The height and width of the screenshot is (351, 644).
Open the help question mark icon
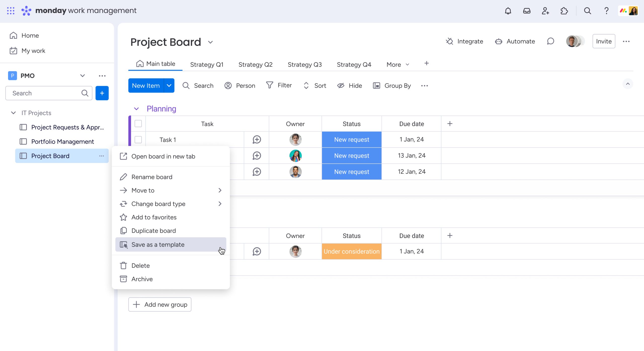[x=606, y=11]
